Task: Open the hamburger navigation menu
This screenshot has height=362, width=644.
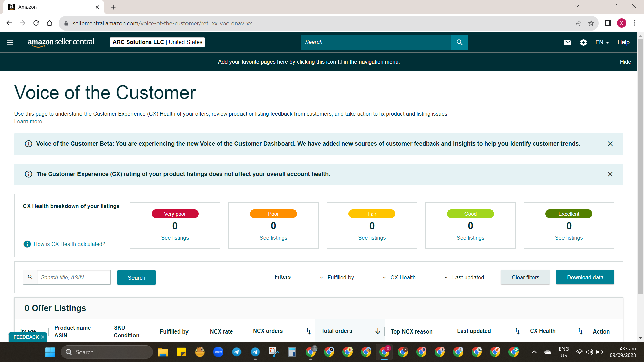Action: pos(10,42)
